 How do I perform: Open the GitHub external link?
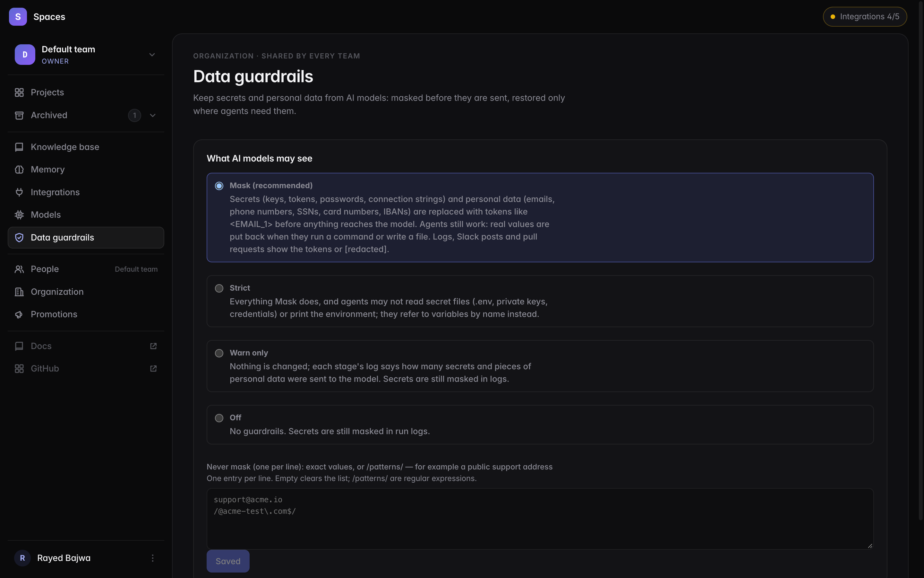[x=86, y=369]
